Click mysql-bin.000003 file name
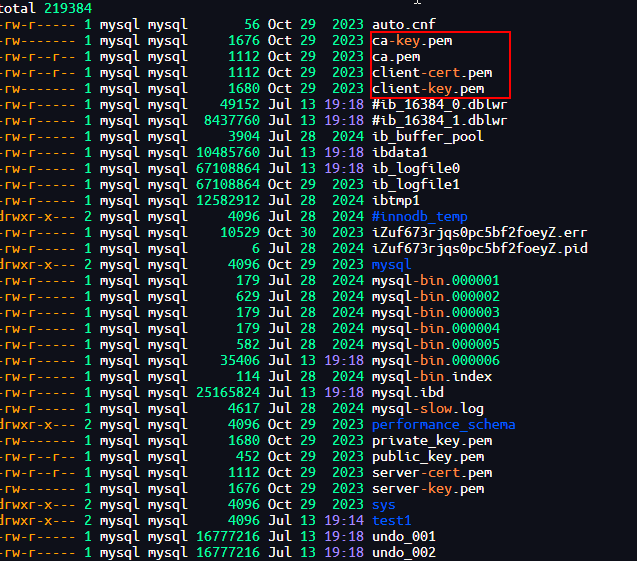Viewport: 637px width, 561px height. (x=436, y=313)
